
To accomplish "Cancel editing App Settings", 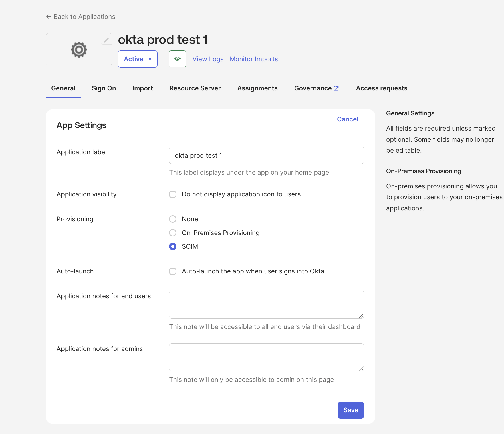I will point(348,119).
